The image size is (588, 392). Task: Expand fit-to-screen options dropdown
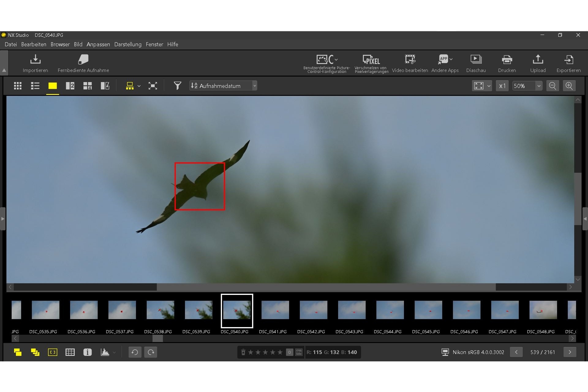pyautogui.click(x=489, y=86)
